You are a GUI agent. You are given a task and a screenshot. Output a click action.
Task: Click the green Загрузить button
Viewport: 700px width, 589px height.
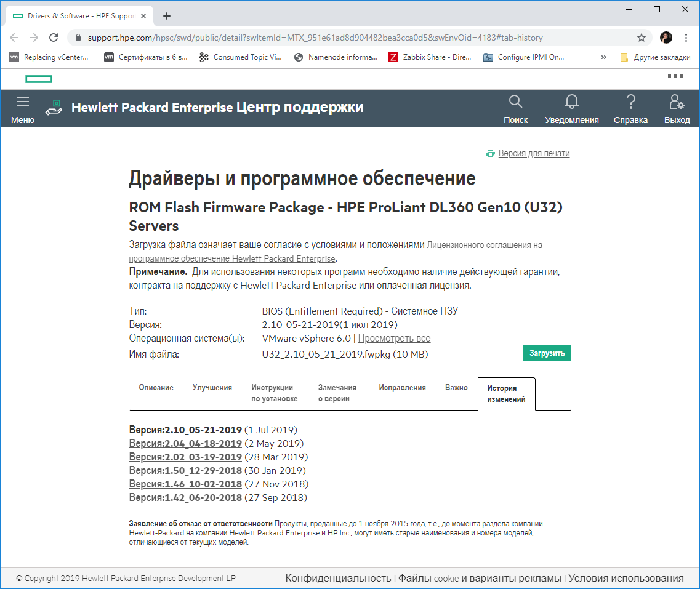pos(547,353)
